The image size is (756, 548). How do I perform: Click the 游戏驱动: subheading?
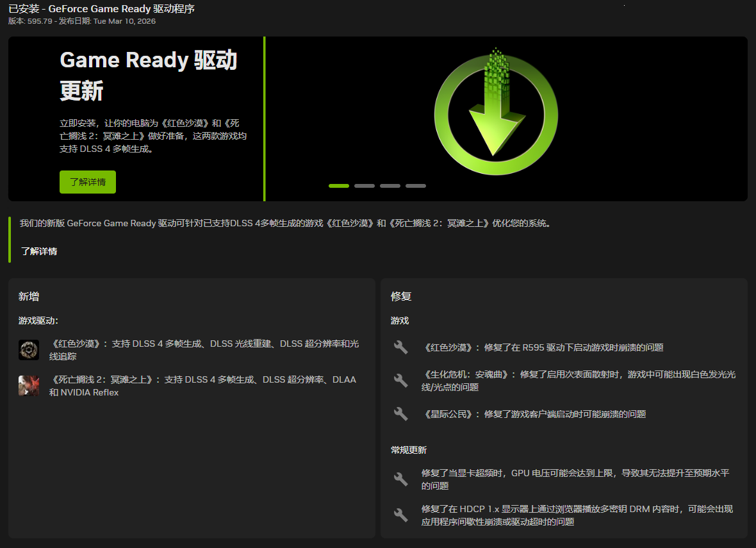[x=38, y=321]
